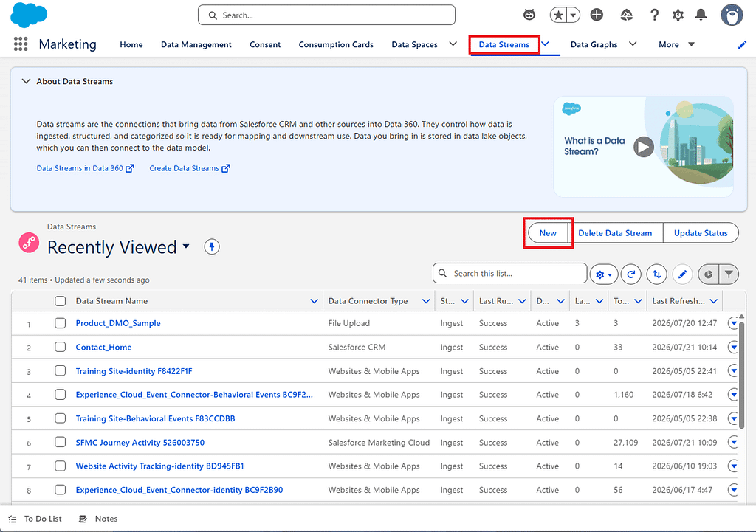Viewport: 756px width, 532px height.
Task: Click the Delete Data Stream button
Action: [x=615, y=232]
